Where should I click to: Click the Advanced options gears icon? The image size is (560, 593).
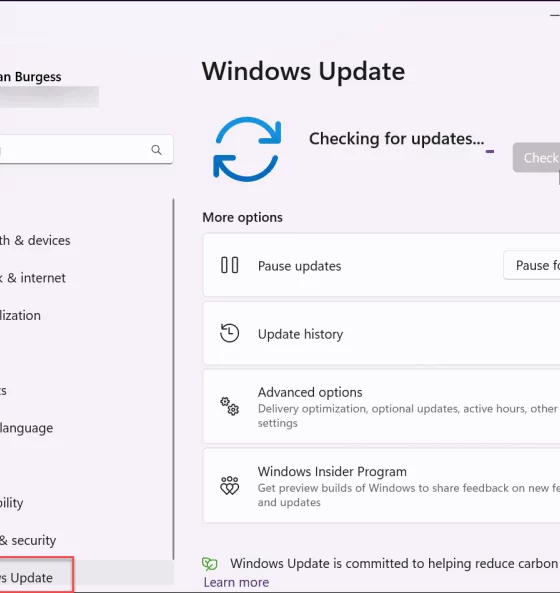click(230, 406)
